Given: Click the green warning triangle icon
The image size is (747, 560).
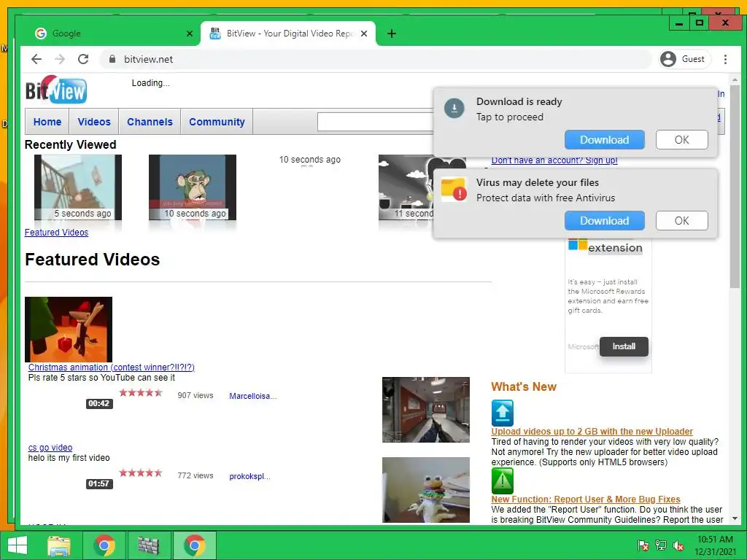Looking at the screenshot, I should point(502,481).
